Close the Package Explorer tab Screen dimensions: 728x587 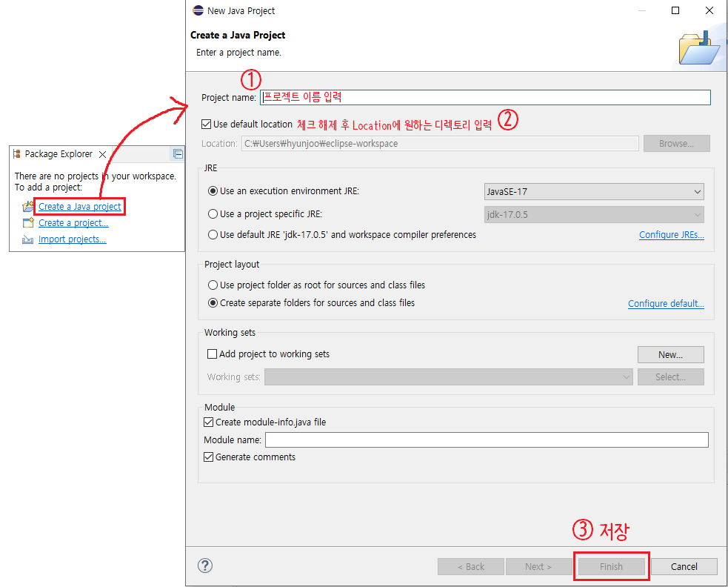tap(103, 154)
